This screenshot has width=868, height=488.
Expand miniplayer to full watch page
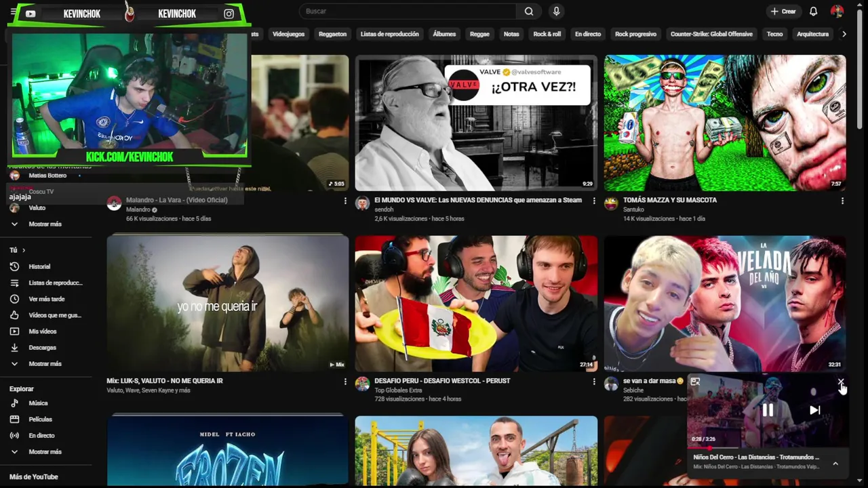click(695, 382)
